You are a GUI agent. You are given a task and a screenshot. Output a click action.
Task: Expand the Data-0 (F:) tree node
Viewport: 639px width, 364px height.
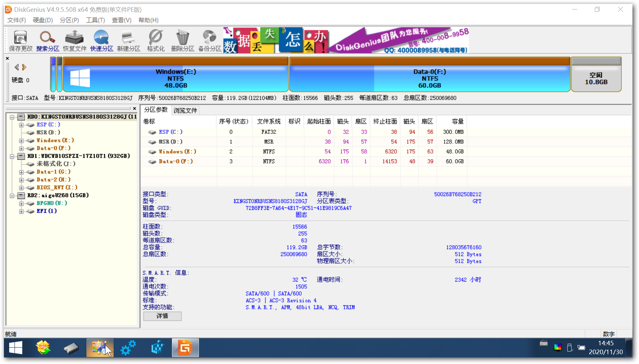(x=21, y=148)
